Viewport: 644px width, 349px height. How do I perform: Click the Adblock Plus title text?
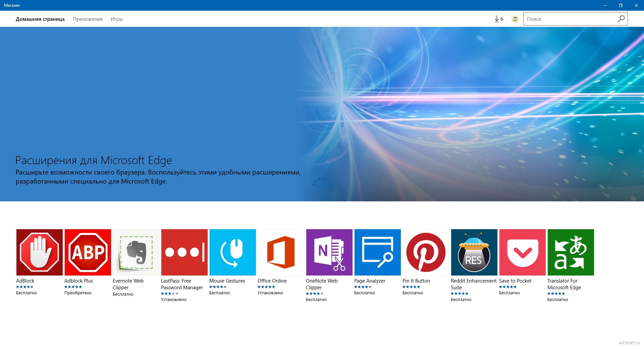[x=78, y=281]
